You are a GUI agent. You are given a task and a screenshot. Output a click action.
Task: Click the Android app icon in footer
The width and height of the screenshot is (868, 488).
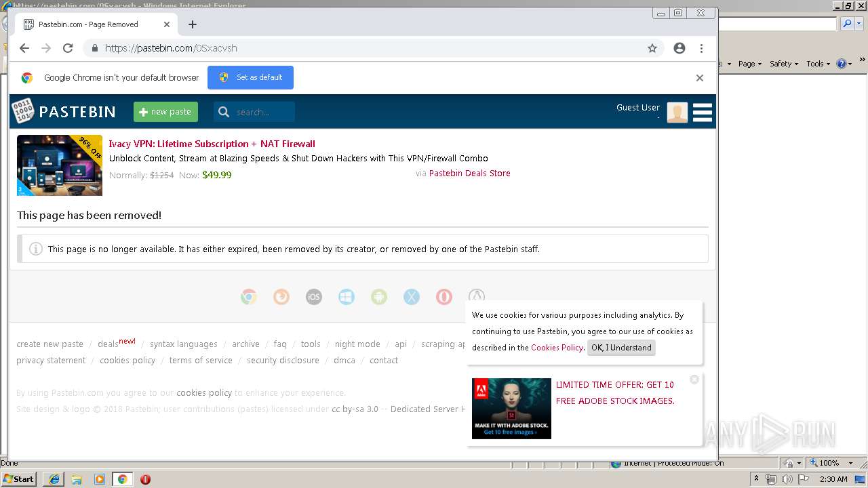pyautogui.click(x=379, y=297)
